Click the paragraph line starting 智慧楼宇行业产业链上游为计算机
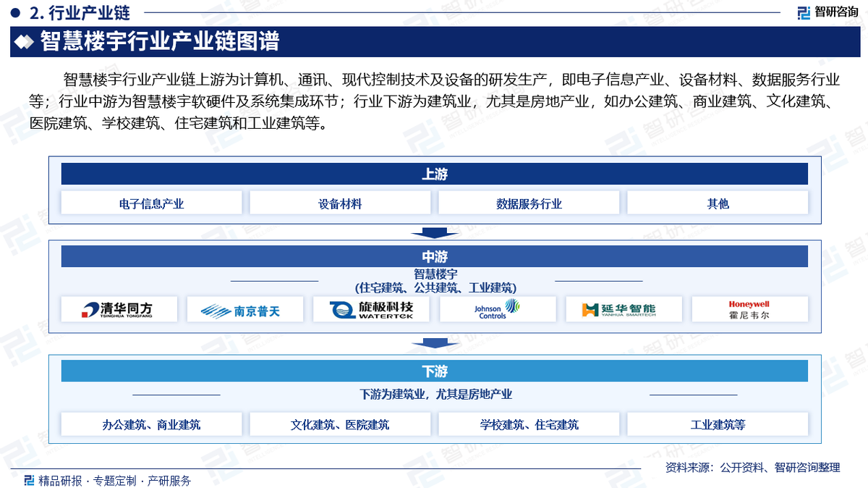 click(452, 80)
